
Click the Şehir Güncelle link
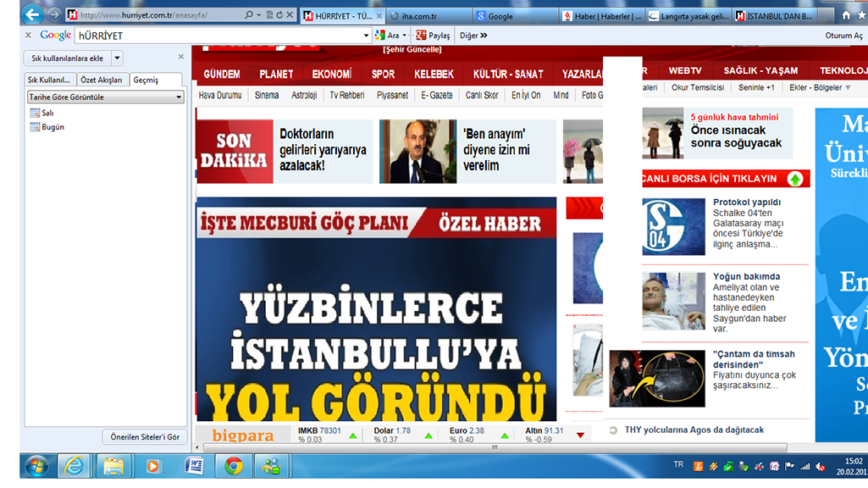(412, 50)
